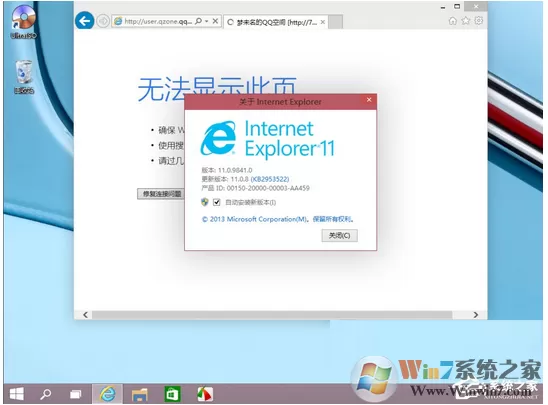Viewport: 548px width, 405px height.
Task: Open the Windows Start button
Action: (16, 394)
